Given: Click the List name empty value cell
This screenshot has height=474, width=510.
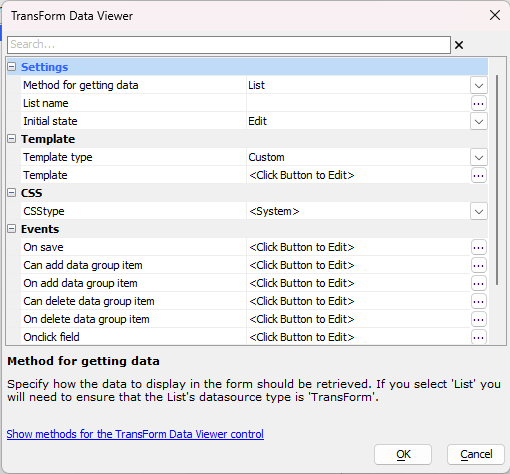Looking at the screenshot, I should coord(358,103).
